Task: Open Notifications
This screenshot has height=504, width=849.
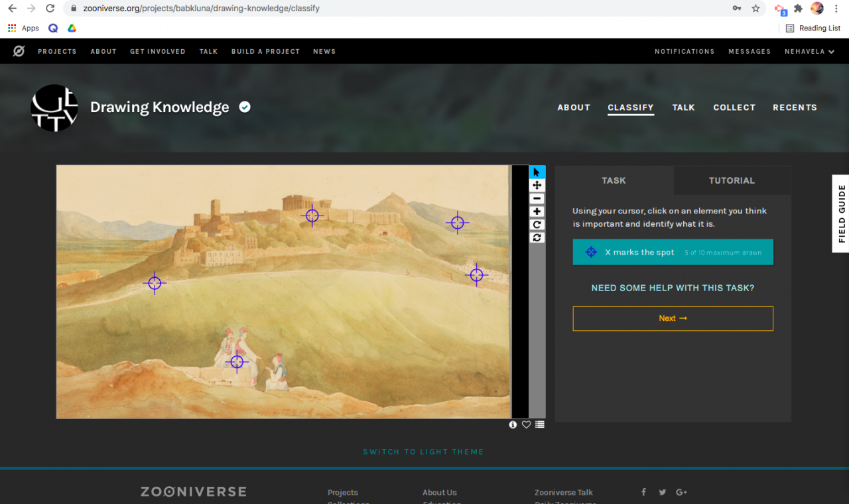Action: click(x=685, y=51)
